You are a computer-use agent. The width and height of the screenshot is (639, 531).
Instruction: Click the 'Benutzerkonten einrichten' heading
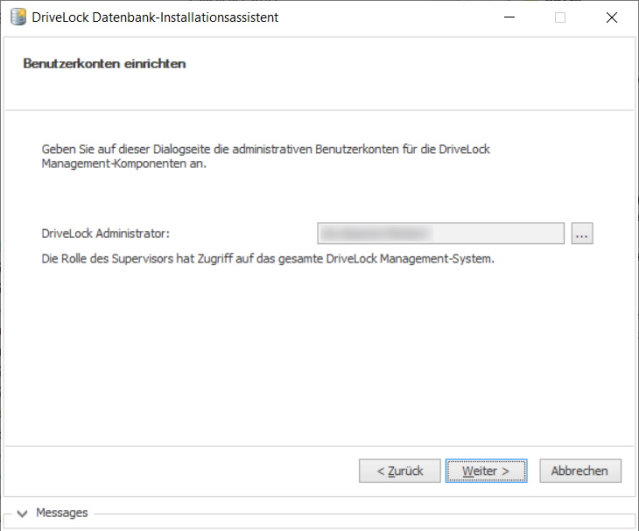coord(104,64)
